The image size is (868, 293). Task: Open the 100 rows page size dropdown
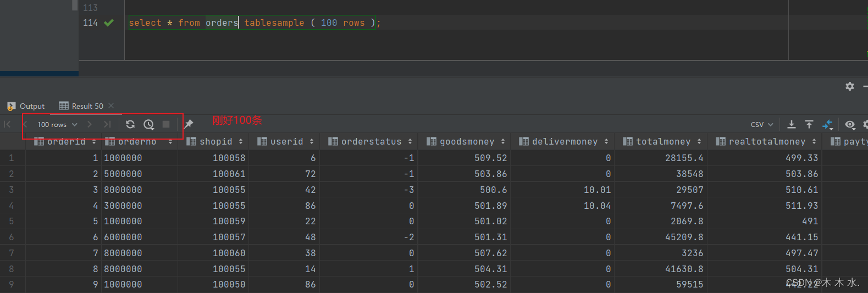pyautogui.click(x=57, y=125)
